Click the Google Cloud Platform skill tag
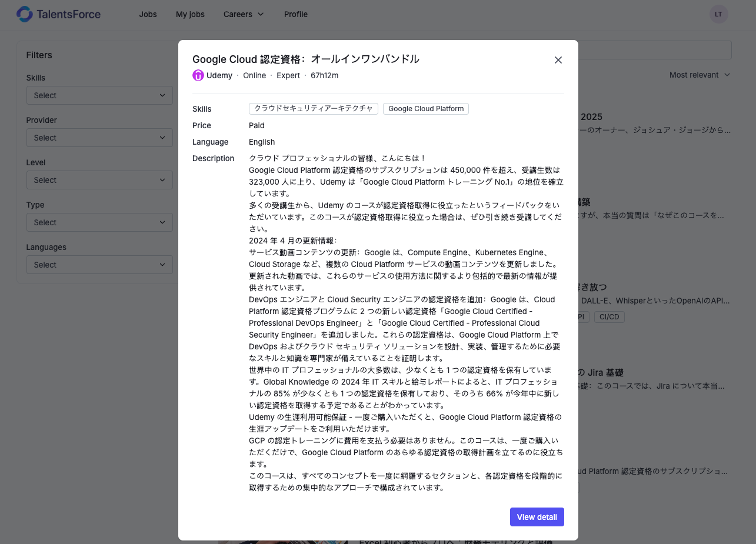Viewport: 756px width, 544px height. (x=426, y=109)
